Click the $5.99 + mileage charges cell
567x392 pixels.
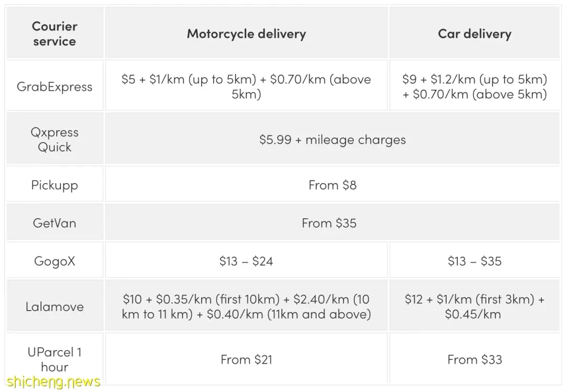332,139
